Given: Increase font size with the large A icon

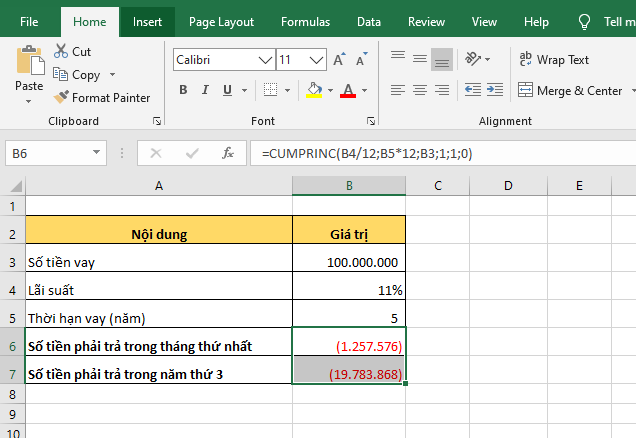Looking at the screenshot, I should pyautogui.click(x=339, y=60).
